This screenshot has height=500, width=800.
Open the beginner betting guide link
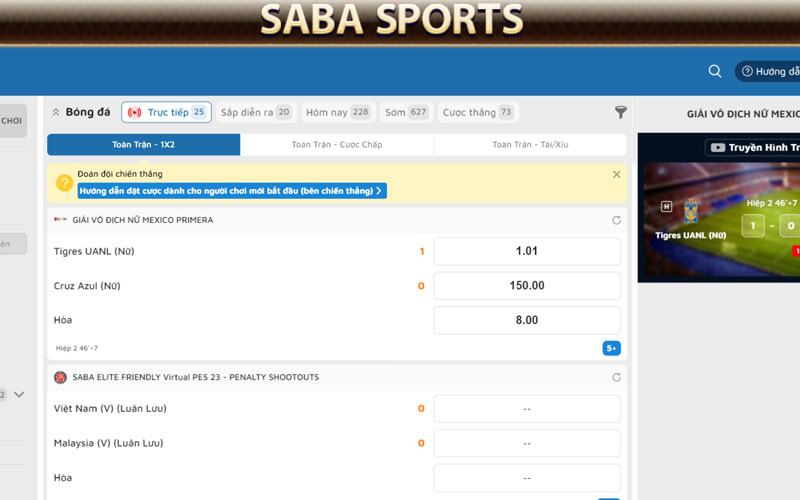pos(232,191)
